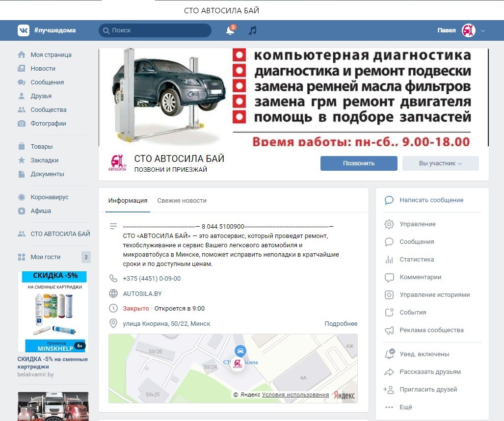
Task: Open Закладки in the left menu
Action: pos(45,160)
